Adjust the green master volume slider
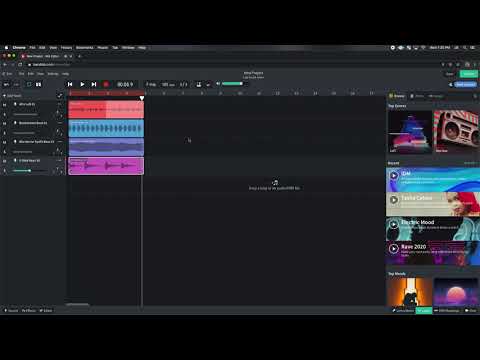Viewport: 480px width, 360px height. tap(233, 84)
